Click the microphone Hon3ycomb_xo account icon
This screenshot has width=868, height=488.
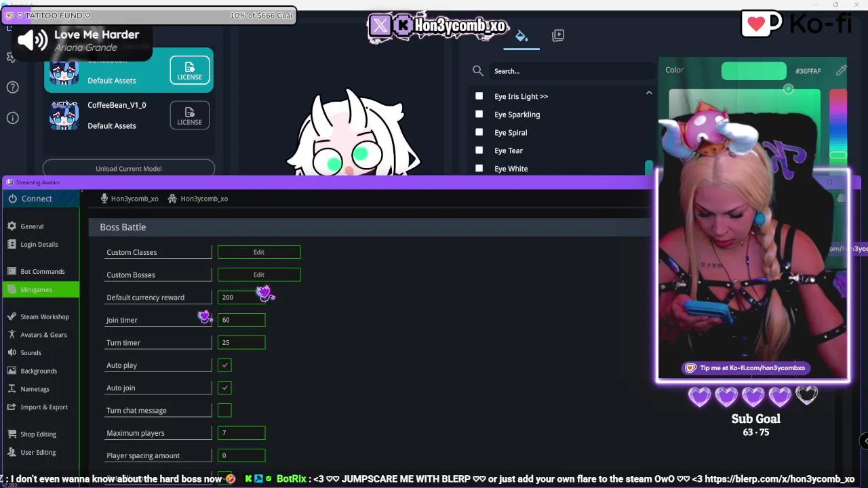(104, 199)
